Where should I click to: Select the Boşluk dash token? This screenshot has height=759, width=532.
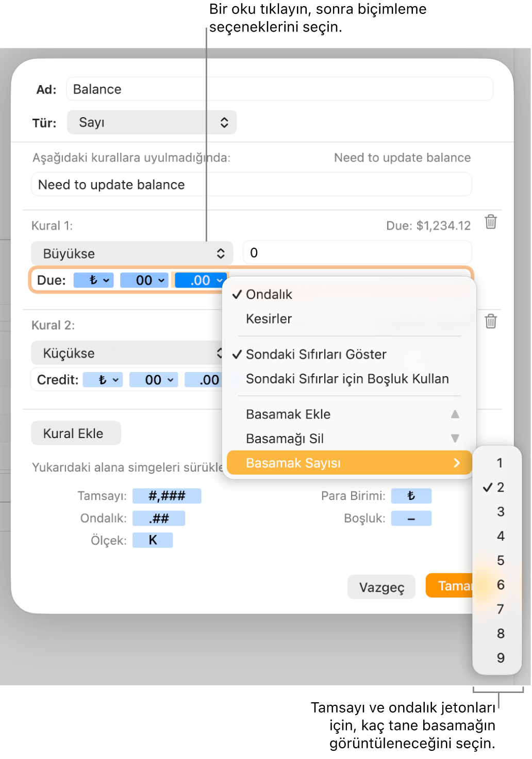411,518
